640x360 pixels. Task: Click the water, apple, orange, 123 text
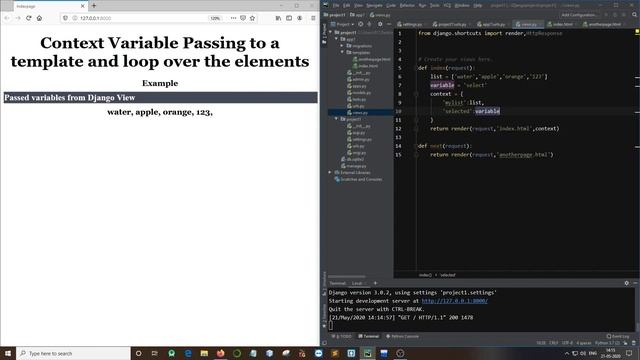pyautogui.click(x=160, y=112)
